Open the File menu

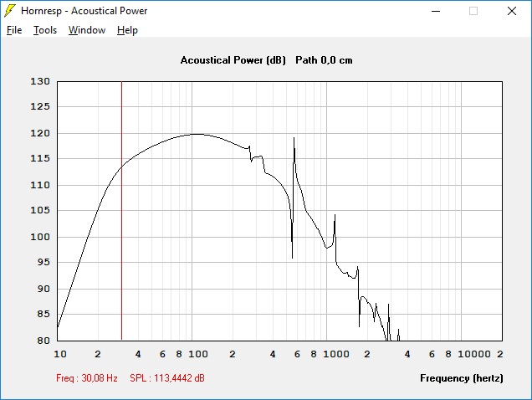[14, 30]
